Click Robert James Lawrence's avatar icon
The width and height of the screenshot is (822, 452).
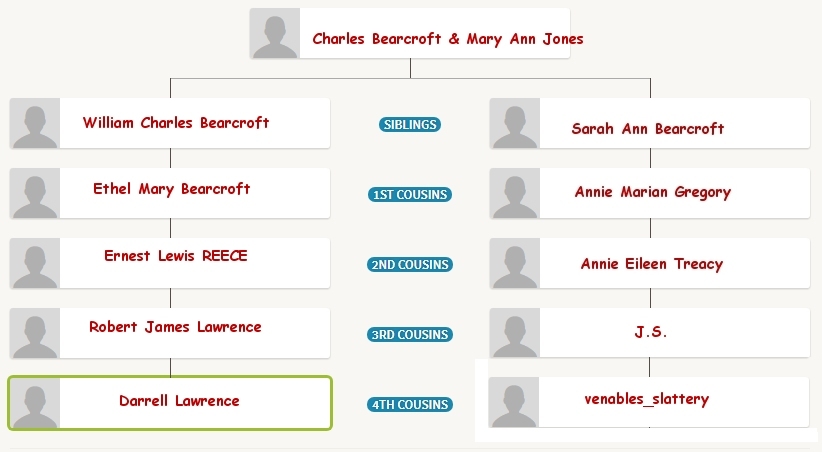(35, 333)
